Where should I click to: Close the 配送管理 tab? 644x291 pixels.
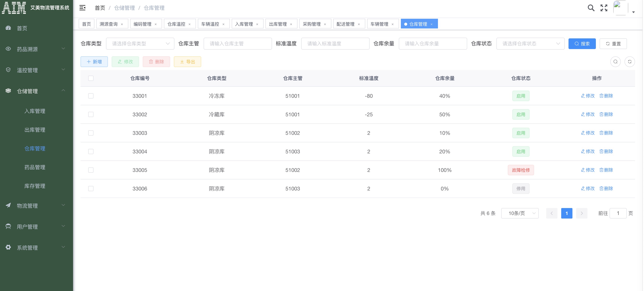click(359, 24)
